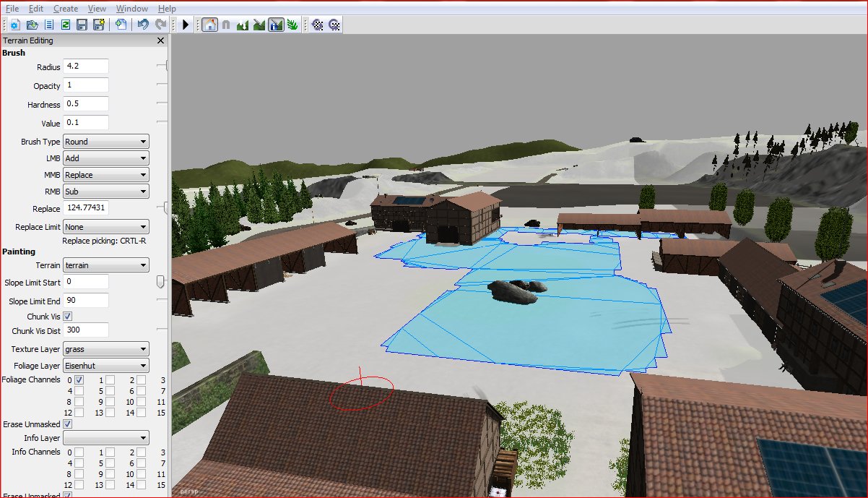Select terrain sculpt icon with up-down arrows
This screenshot has width=868, height=498.
click(x=243, y=25)
